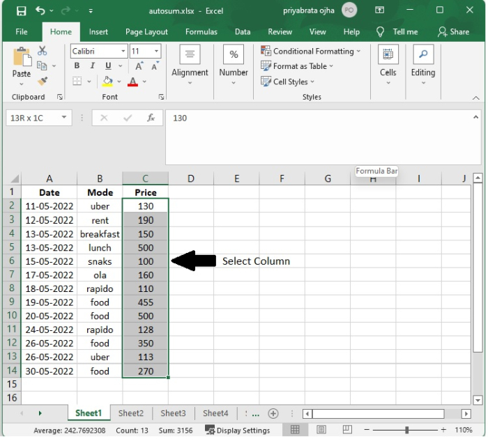Screen dimensions: 488x448
Task: Click the Tell me lightbulb search
Action: pos(397,32)
